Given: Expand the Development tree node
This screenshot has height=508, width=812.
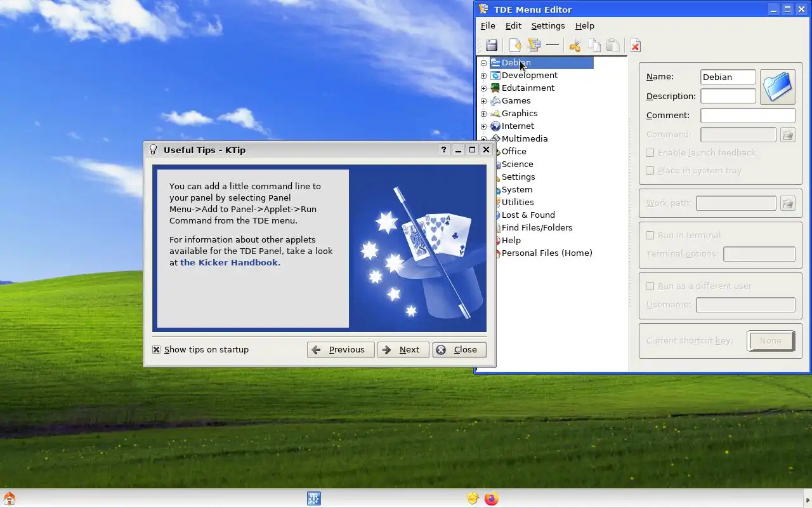Looking at the screenshot, I should [483, 76].
